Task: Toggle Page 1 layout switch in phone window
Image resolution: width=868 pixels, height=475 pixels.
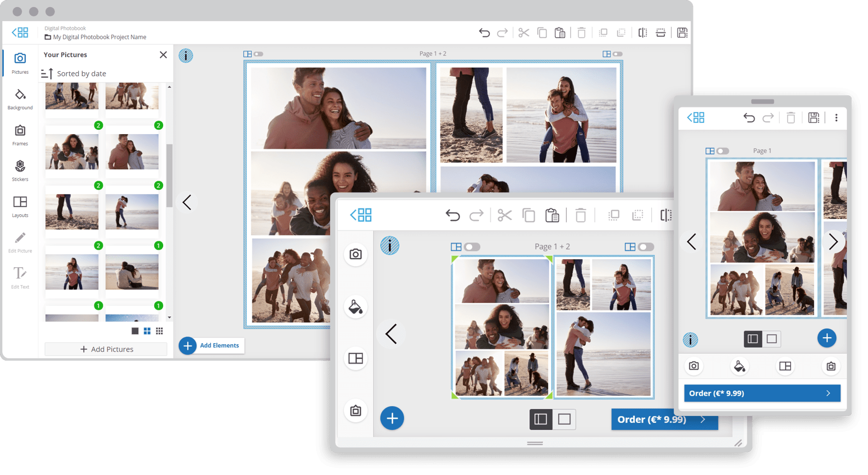Action: (x=723, y=151)
